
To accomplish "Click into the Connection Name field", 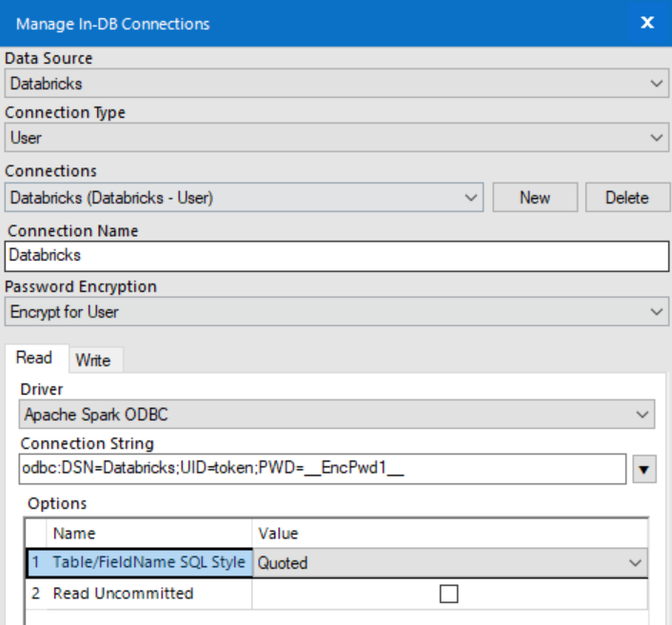I will coord(335,256).
